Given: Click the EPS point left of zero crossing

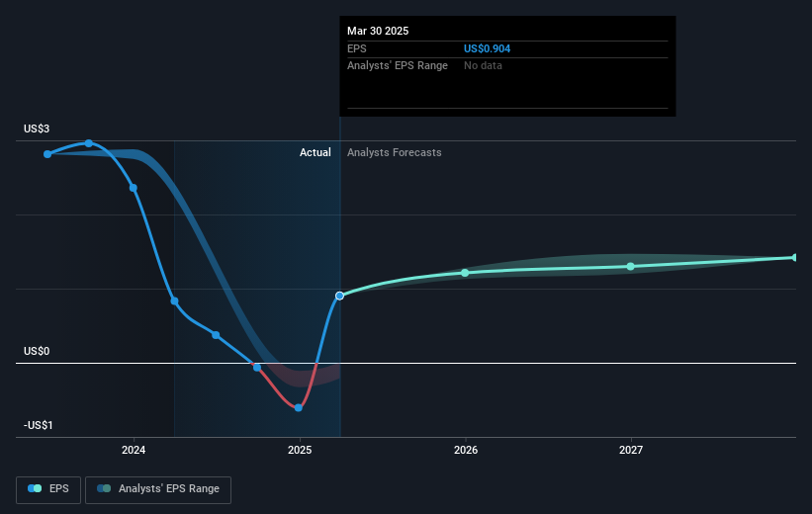Looking at the screenshot, I should pyautogui.click(x=257, y=368).
